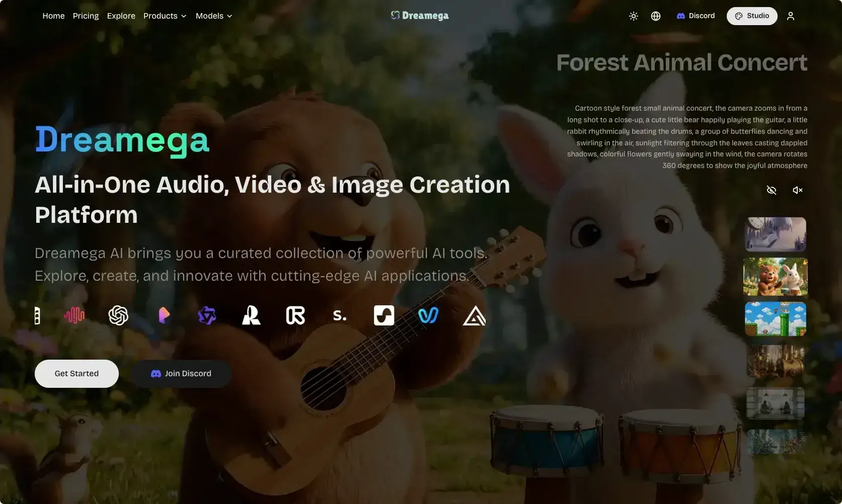Click the "All-in-One Audio, Video" headline
This screenshot has width=842, height=504.
[272, 200]
